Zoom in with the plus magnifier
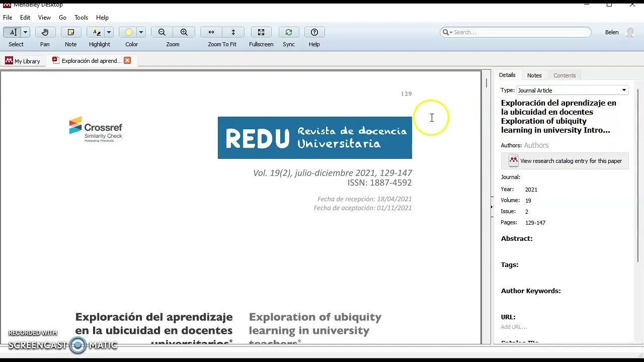The width and height of the screenshot is (644, 362). coord(184,32)
